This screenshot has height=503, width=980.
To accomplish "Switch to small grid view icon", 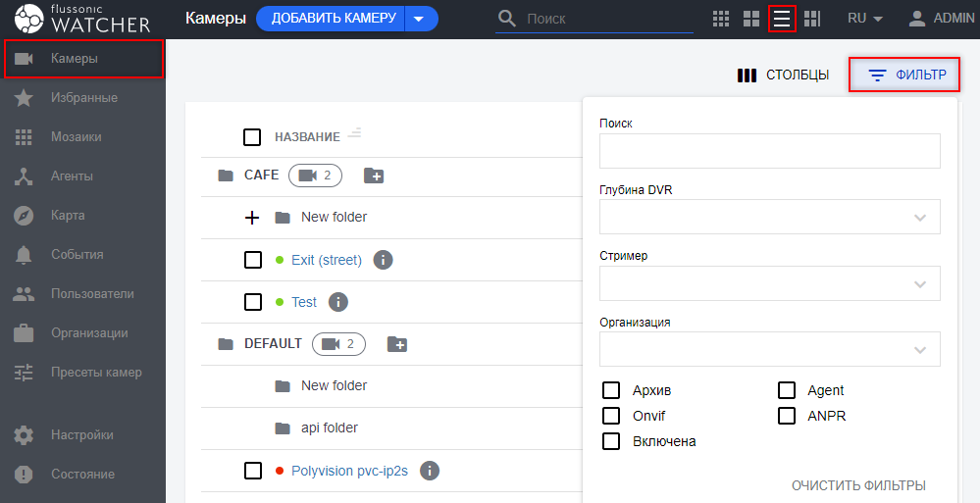I will click(x=721, y=19).
